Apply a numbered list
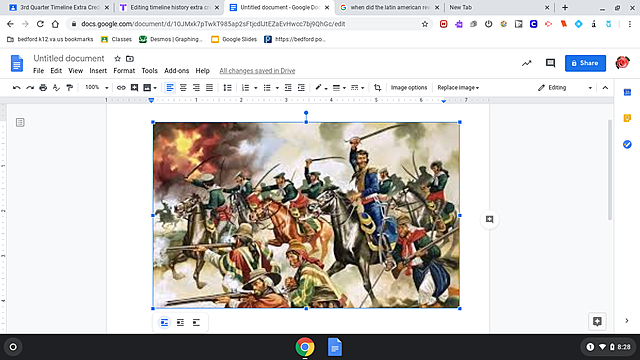The height and width of the screenshot is (360, 640). click(x=245, y=87)
